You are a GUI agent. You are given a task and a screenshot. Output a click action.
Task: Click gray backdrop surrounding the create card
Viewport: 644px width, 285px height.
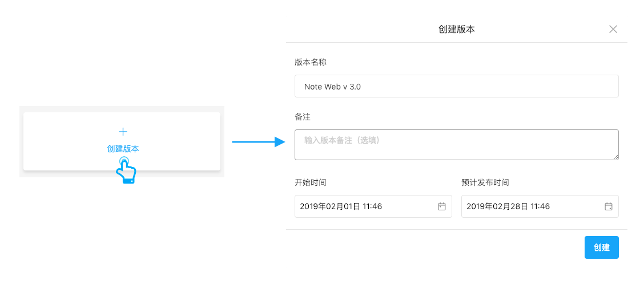coord(21,141)
